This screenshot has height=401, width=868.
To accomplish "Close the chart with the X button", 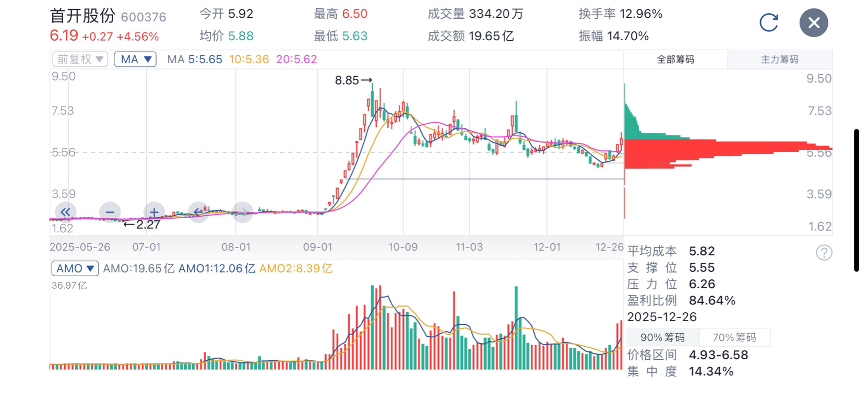I will tap(813, 22).
